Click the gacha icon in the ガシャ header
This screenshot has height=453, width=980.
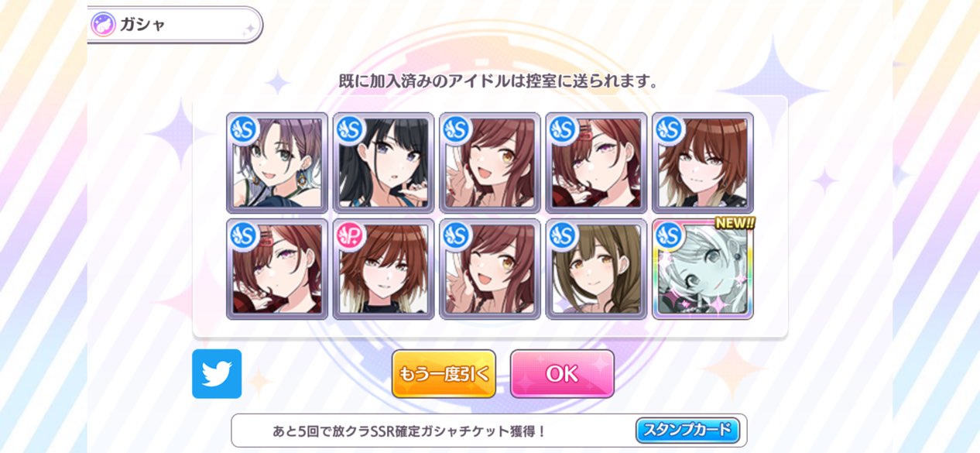pyautogui.click(x=104, y=24)
